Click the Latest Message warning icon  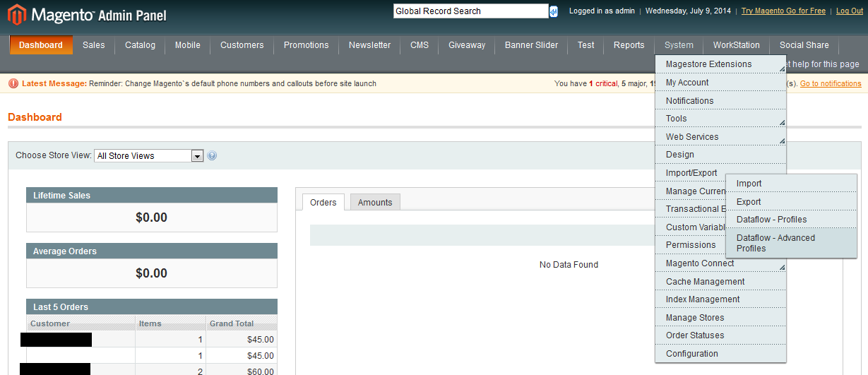pyautogui.click(x=13, y=83)
